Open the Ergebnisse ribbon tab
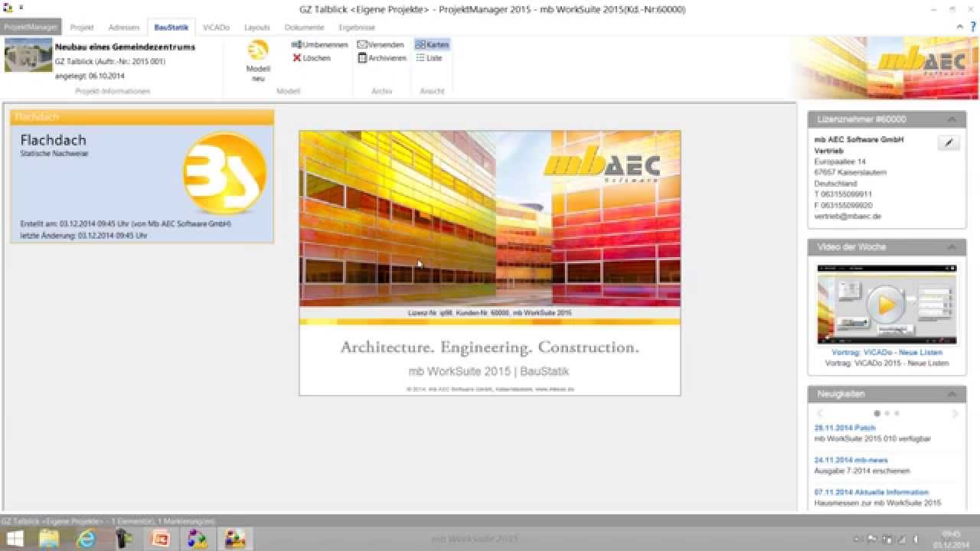This screenshot has height=551, width=980. tap(357, 27)
